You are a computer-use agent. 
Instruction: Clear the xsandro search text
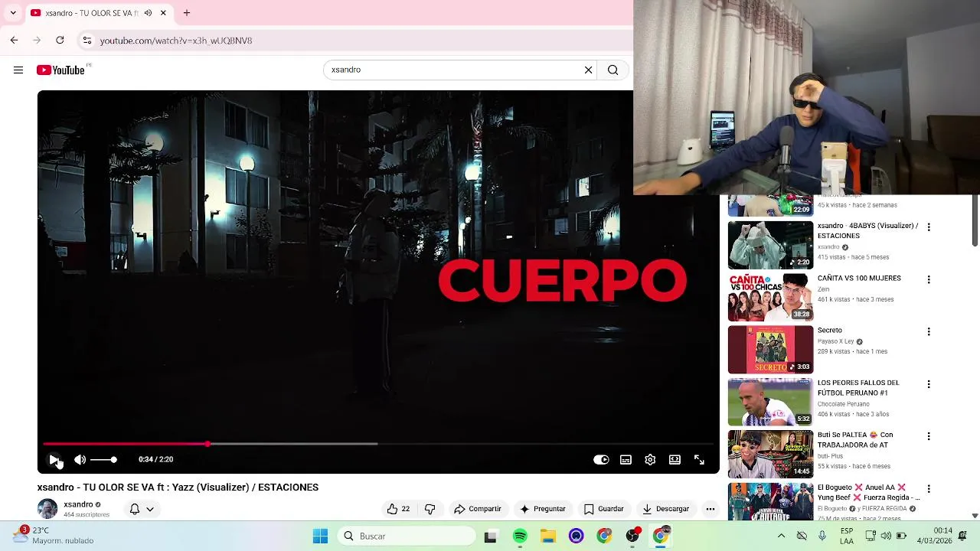(588, 70)
